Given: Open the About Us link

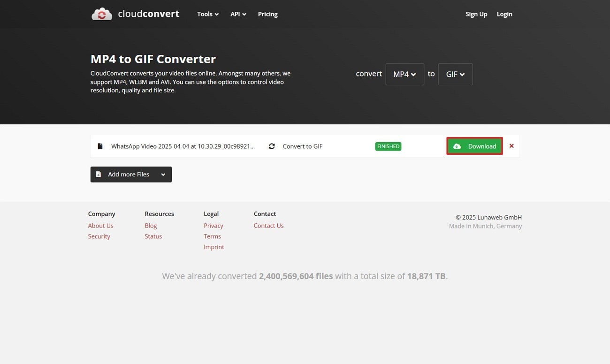Looking at the screenshot, I should pyautogui.click(x=101, y=226).
